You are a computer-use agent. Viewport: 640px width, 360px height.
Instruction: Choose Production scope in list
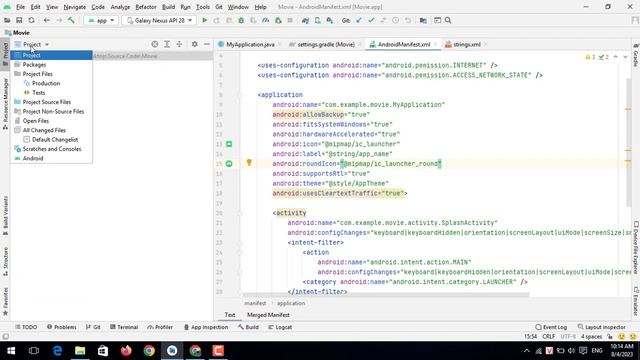51,83
